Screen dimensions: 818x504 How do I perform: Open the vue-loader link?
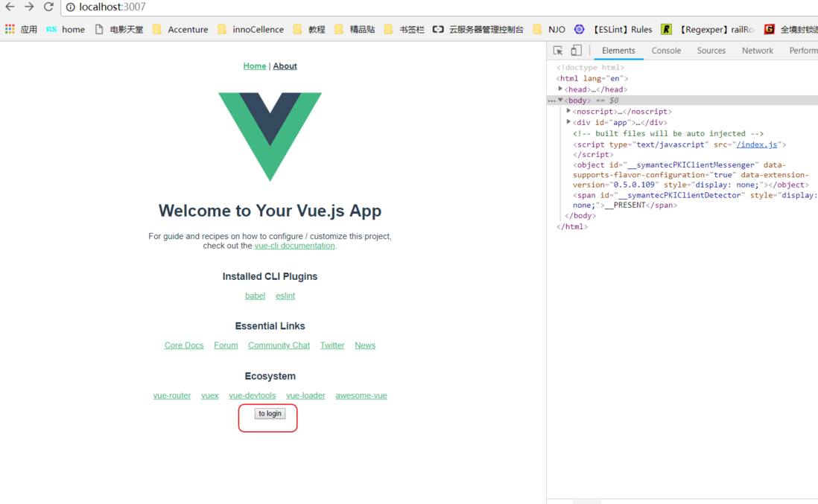click(x=305, y=395)
